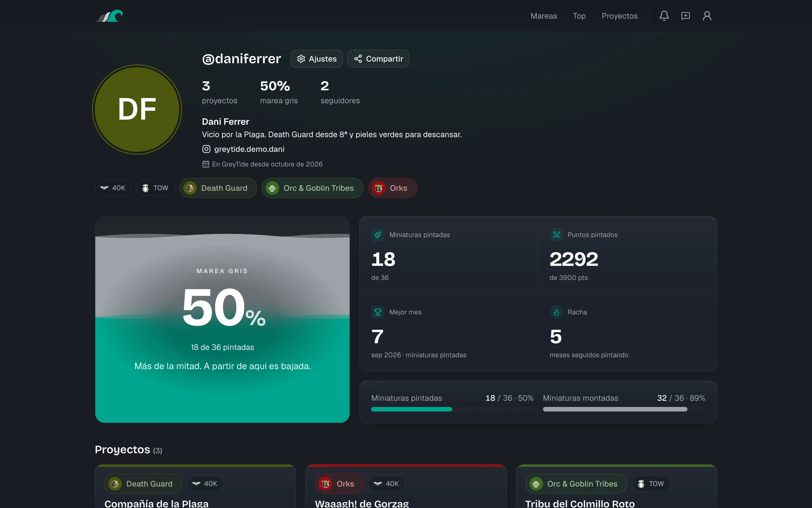Click the 2 seguidores stat

[x=340, y=92]
